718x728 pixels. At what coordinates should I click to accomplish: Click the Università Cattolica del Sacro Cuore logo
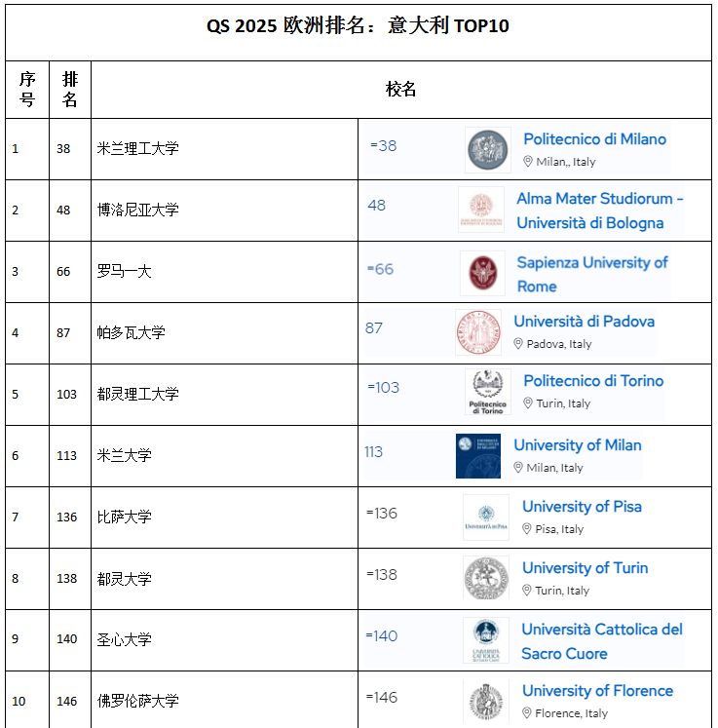click(x=486, y=639)
